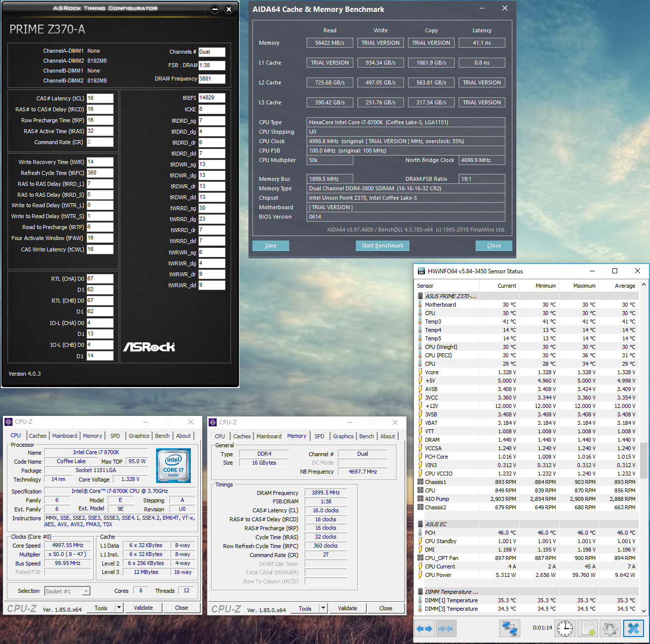Click the log-to-file sheet icon in HWiNFO
This screenshot has width=650, height=644.
point(588,629)
